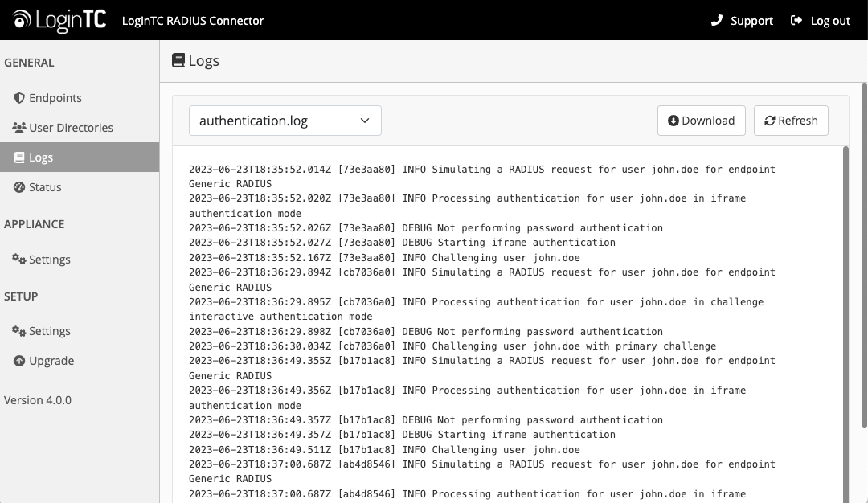Click log line 'Challenging user john.doe with primary challenge'
The image size is (868, 503).
[452, 346]
